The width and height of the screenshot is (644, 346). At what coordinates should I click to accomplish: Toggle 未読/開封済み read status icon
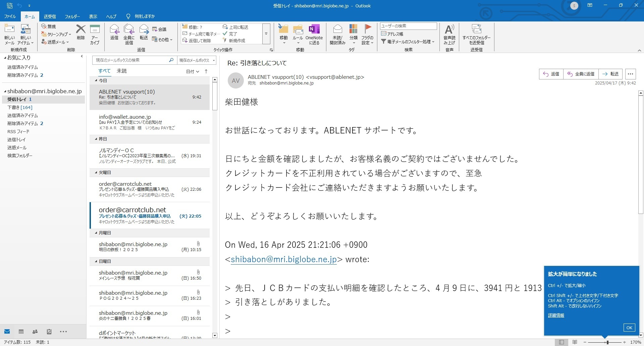click(337, 35)
